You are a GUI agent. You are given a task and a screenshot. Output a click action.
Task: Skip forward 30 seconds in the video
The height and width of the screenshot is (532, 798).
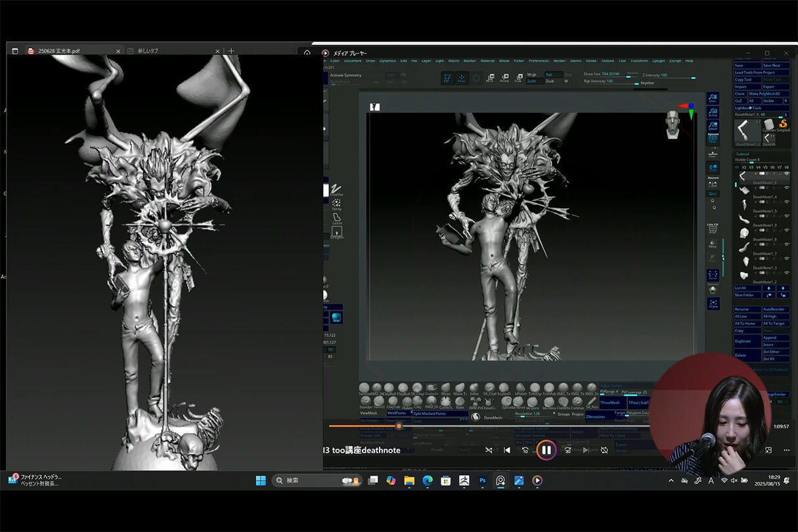click(567, 450)
